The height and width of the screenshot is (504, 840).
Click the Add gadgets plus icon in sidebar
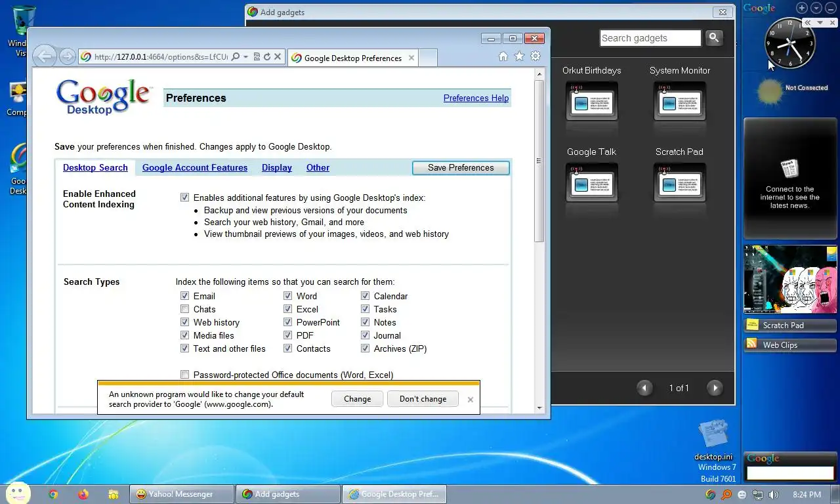point(802,8)
